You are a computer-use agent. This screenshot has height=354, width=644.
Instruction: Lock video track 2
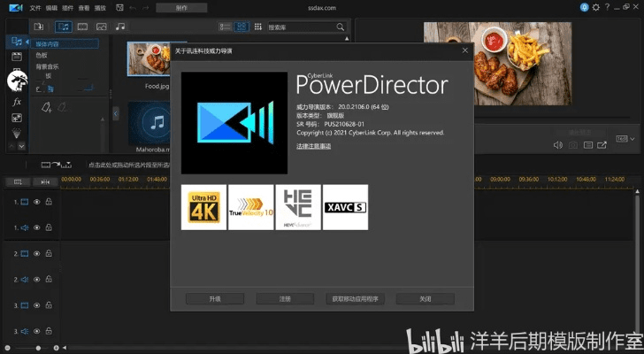(49, 253)
